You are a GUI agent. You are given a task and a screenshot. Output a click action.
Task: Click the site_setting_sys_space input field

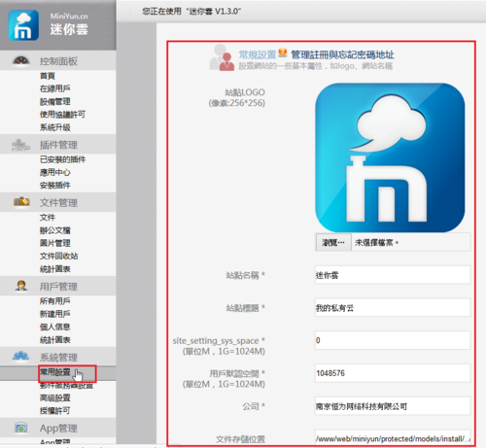click(x=393, y=340)
